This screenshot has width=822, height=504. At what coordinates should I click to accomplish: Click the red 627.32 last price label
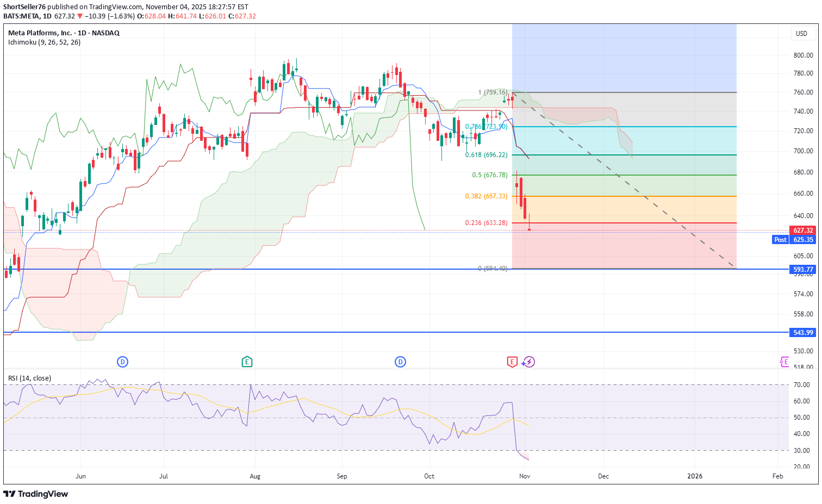pyautogui.click(x=802, y=230)
